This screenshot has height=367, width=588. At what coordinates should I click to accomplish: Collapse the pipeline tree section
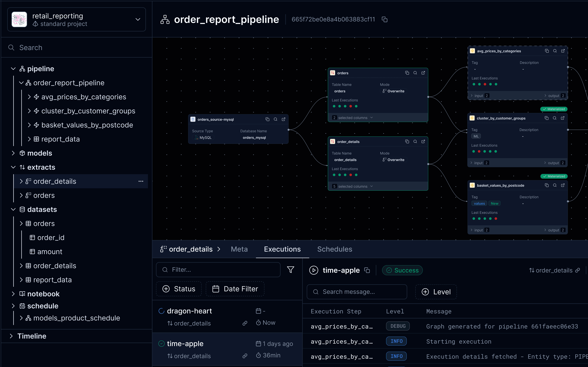[13, 69]
